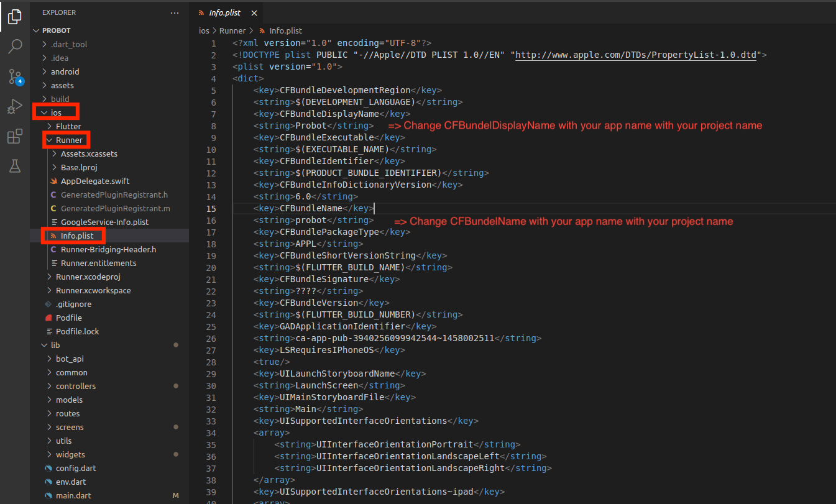This screenshot has height=504, width=836.
Task: Open the Search view icon
Action: [x=15, y=47]
